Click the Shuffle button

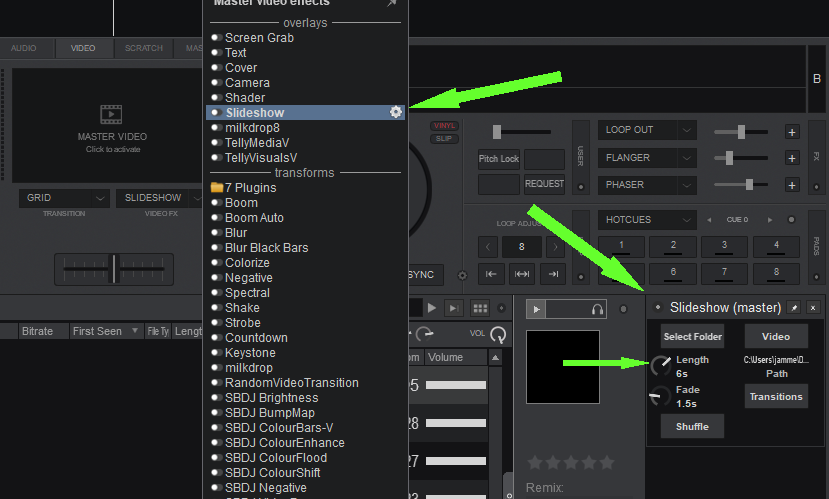[x=692, y=427]
